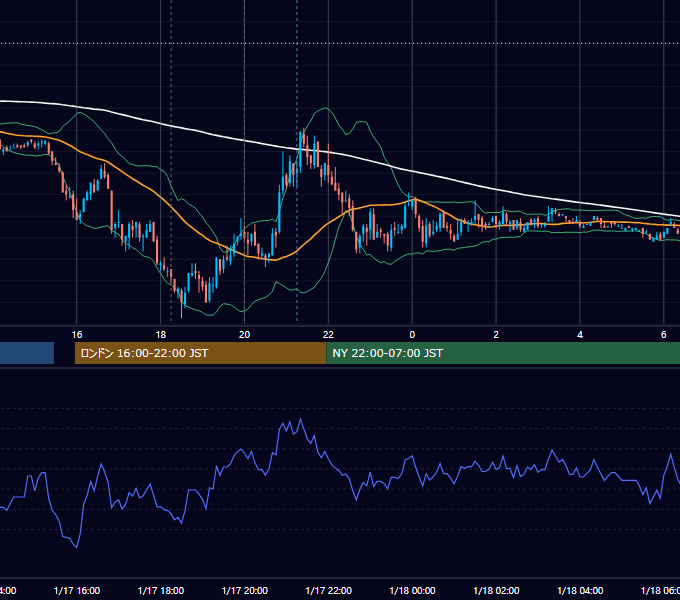
Task: Click hour label '6' on the price chart axis
Action: coord(664,335)
